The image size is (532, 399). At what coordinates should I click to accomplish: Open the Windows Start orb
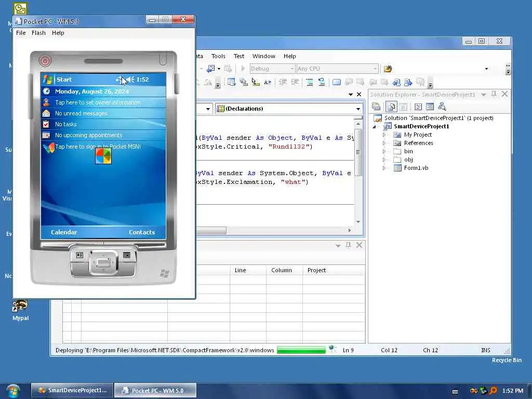pyautogui.click(x=13, y=391)
